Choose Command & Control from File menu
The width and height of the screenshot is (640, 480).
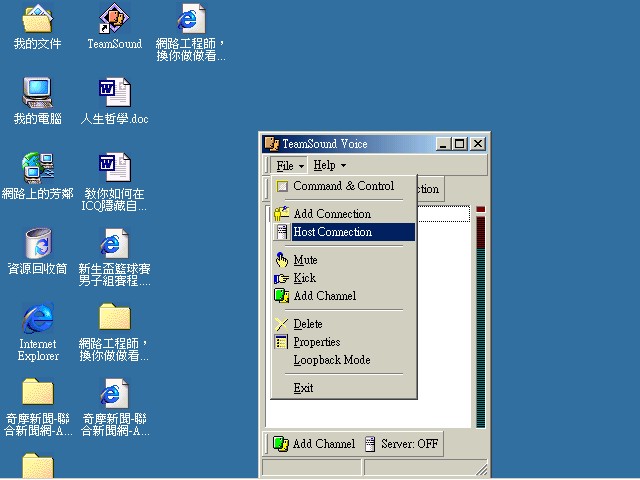pos(344,186)
